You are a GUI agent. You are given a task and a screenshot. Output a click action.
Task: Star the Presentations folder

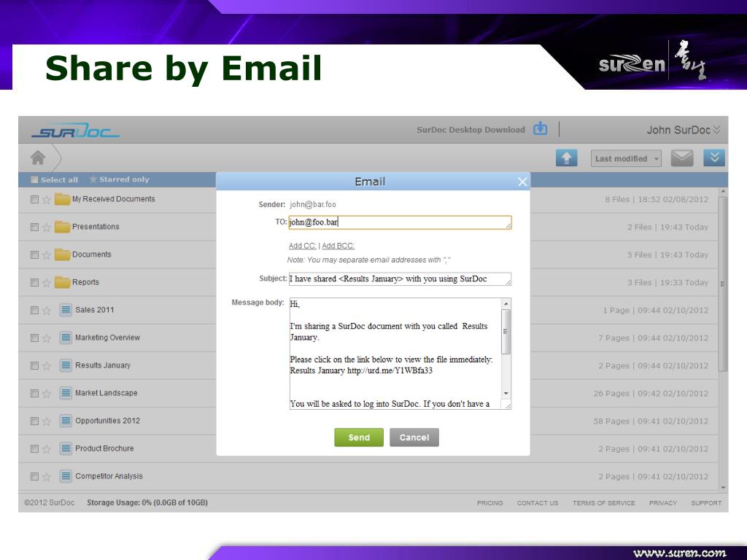click(x=46, y=227)
